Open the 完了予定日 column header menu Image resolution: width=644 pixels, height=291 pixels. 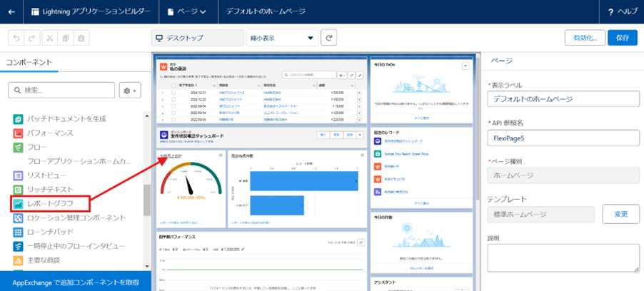(214, 86)
